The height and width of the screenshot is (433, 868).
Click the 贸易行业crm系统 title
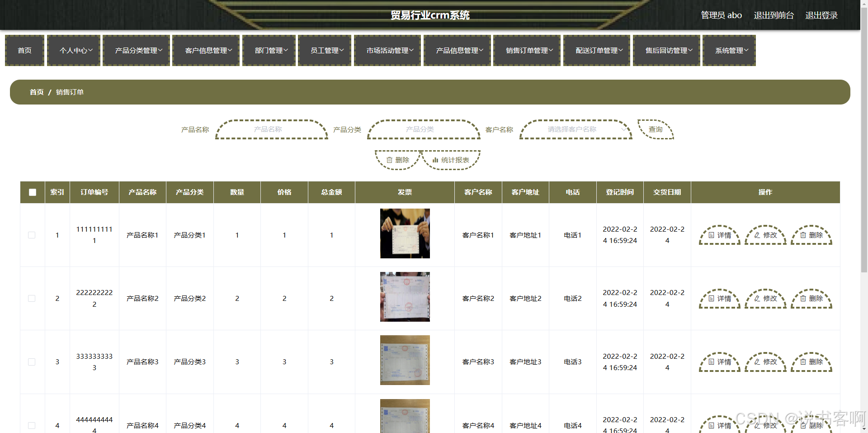point(430,15)
